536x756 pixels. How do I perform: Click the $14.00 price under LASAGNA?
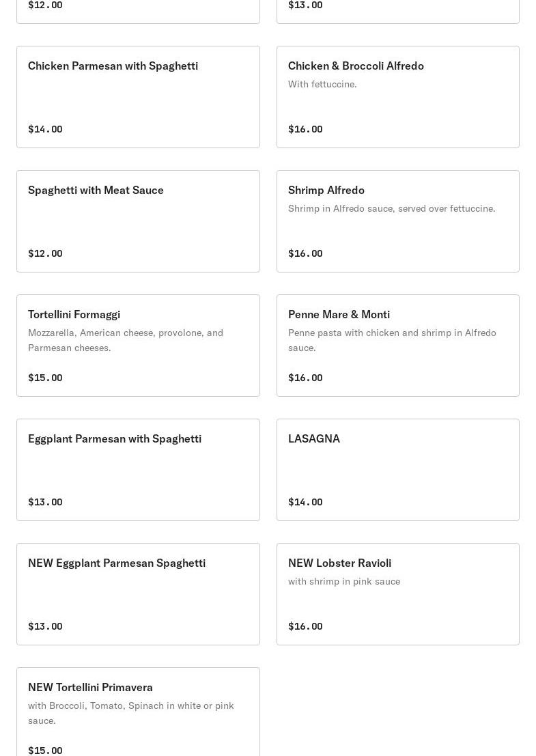coord(305,502)
